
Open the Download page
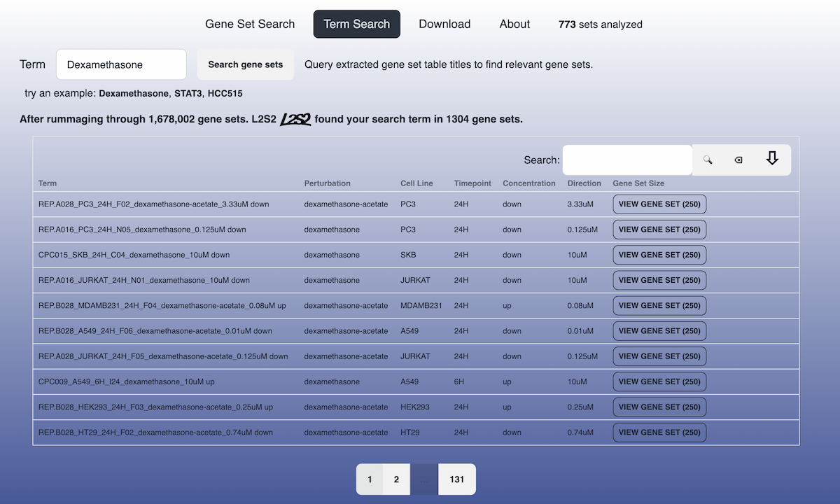444,24
